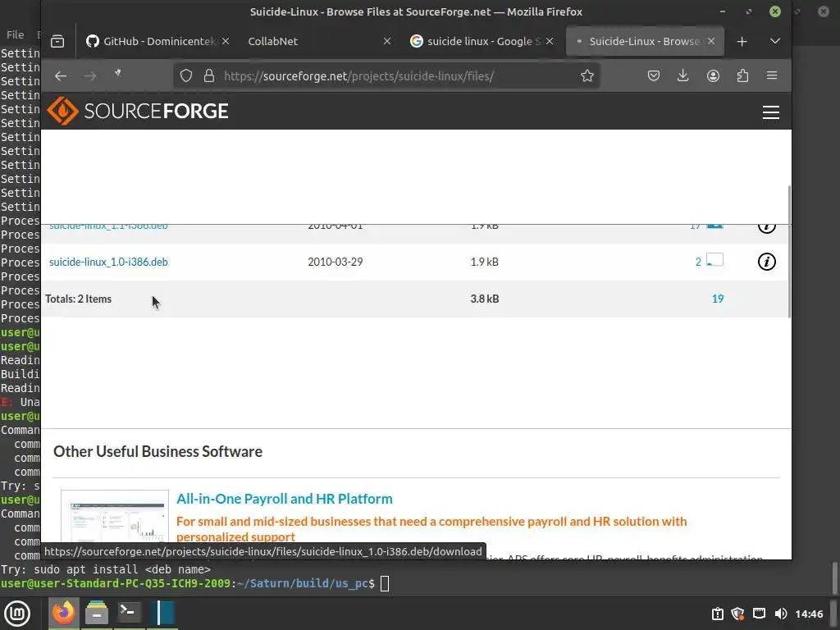Click the total downloads count 19
The height and width of the screenshot is (630, 840).
718,299
